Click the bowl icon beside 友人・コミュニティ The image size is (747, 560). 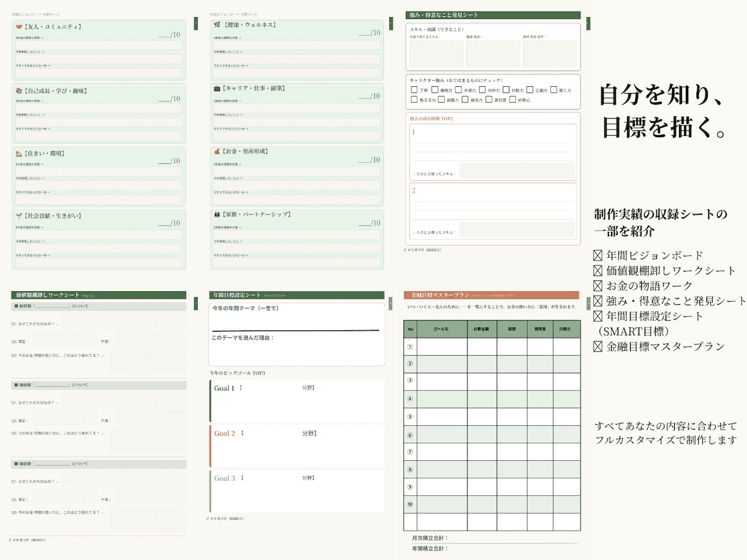(x=19, y=26)
